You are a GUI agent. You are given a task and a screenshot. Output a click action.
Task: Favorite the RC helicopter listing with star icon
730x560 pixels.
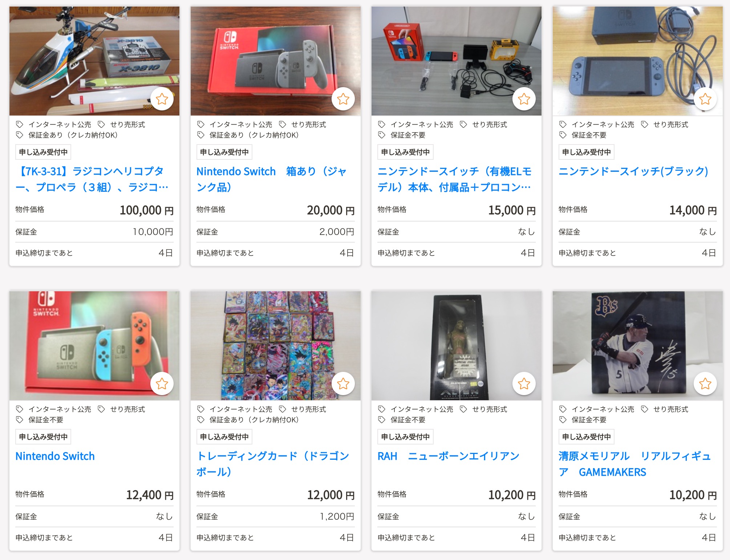click(162, 99)
